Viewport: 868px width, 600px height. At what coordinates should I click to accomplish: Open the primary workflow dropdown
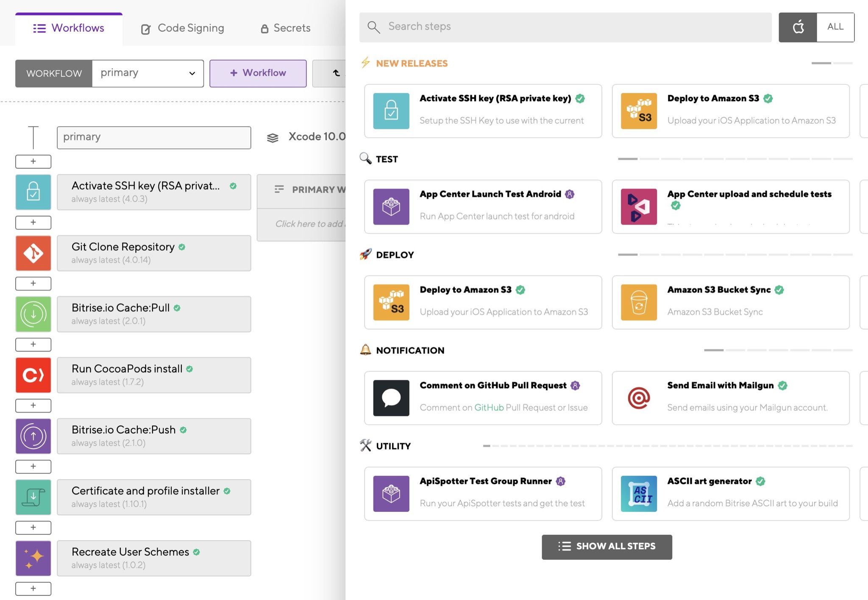(147, 73)
